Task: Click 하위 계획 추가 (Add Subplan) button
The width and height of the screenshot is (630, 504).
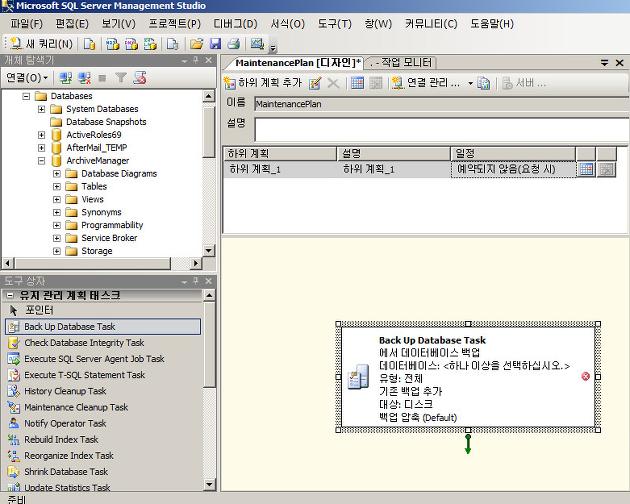Action: pyautogui.click(x=263, y=83)
